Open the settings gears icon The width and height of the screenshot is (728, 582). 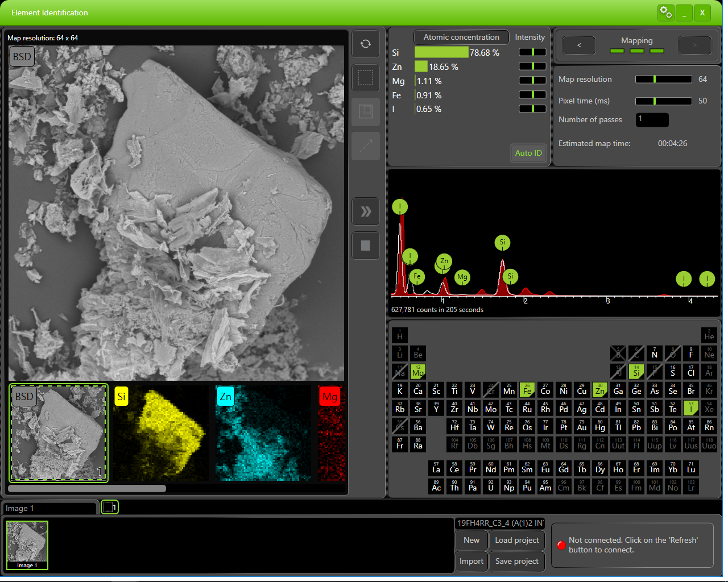click(x=665, y=13)
